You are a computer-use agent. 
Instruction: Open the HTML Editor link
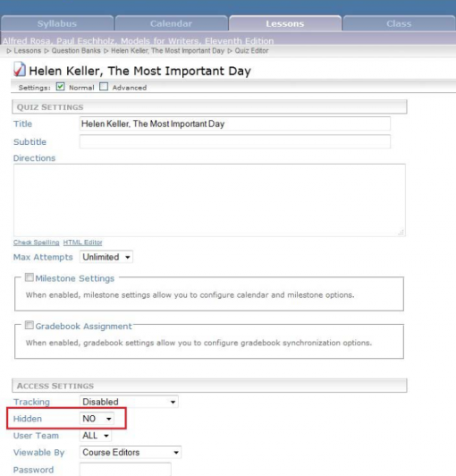[82, 242]
